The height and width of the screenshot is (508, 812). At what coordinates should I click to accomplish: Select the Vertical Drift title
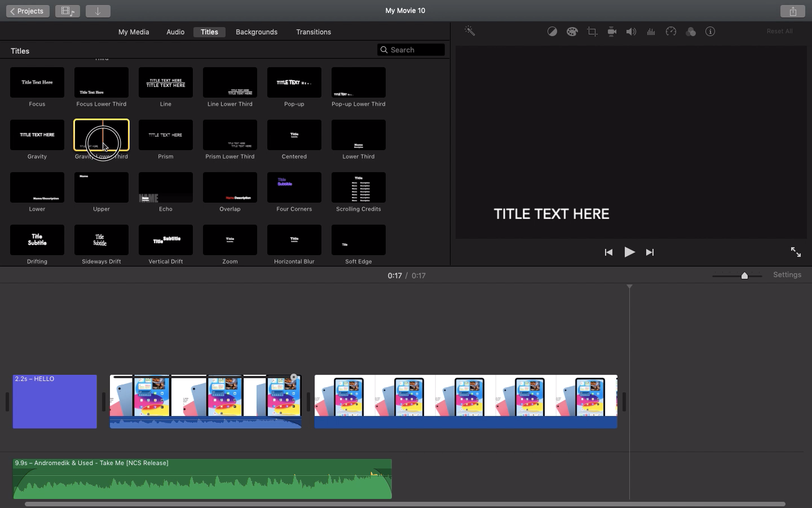166,240
